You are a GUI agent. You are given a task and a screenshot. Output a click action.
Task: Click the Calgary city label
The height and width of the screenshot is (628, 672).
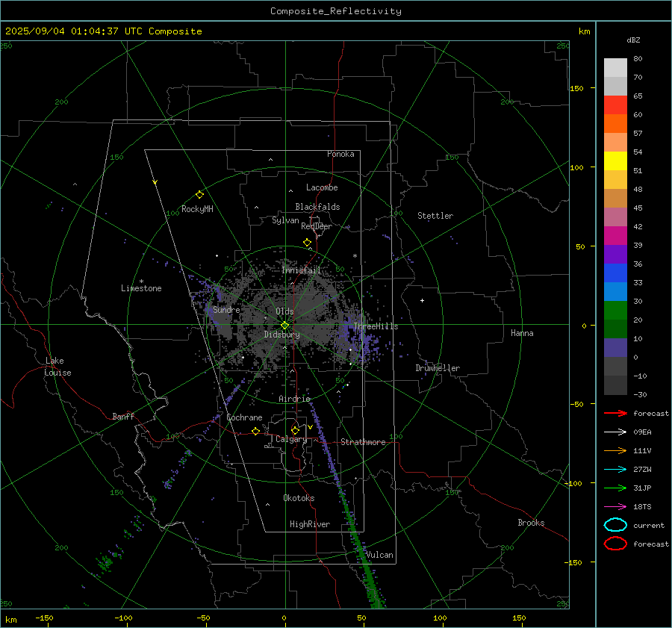point(291,439)
